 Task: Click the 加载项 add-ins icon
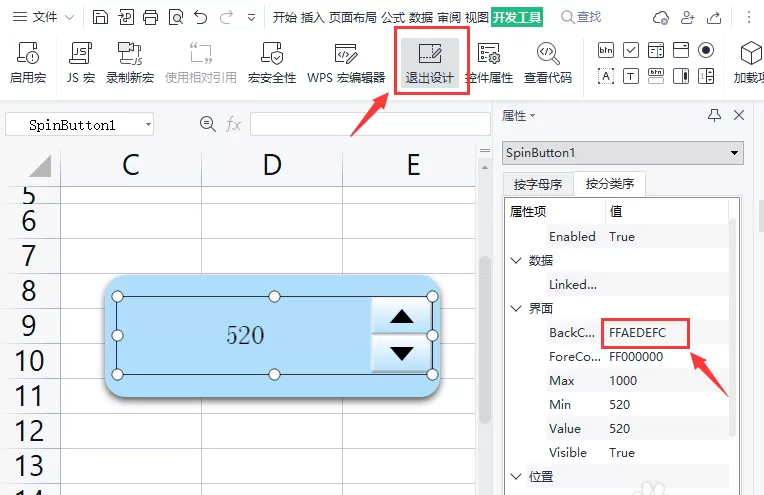[749, 62]
